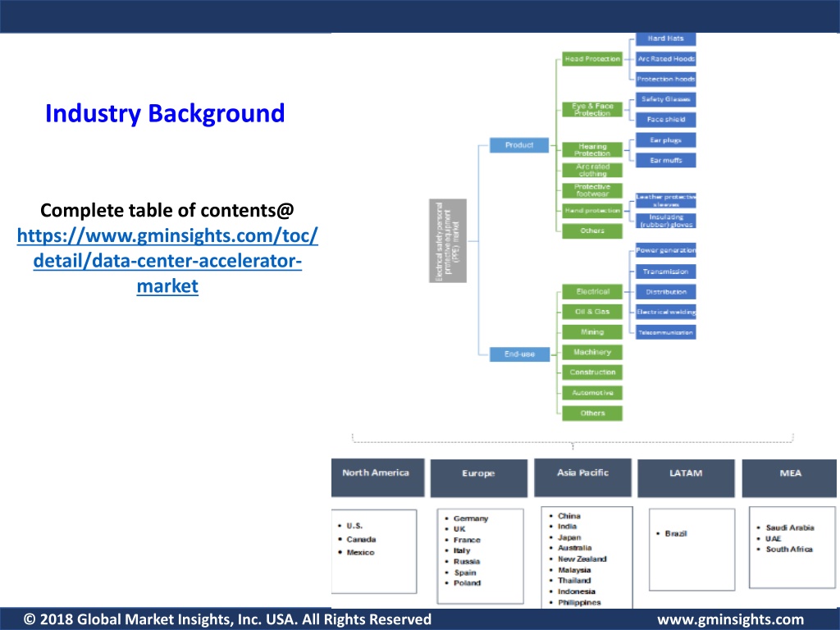Screen dimensions: 840x630
Task: Click the Mining box
Action: pyautogui.click(x=592, y=332)
